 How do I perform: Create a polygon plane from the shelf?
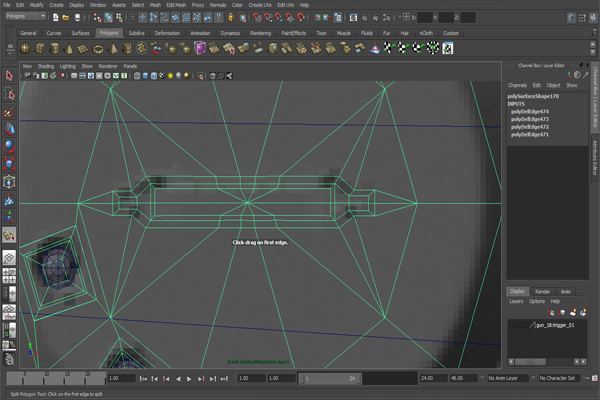(83, 49)
